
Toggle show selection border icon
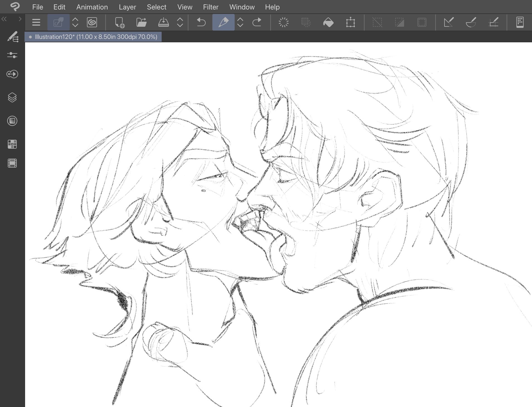point(422,22)
